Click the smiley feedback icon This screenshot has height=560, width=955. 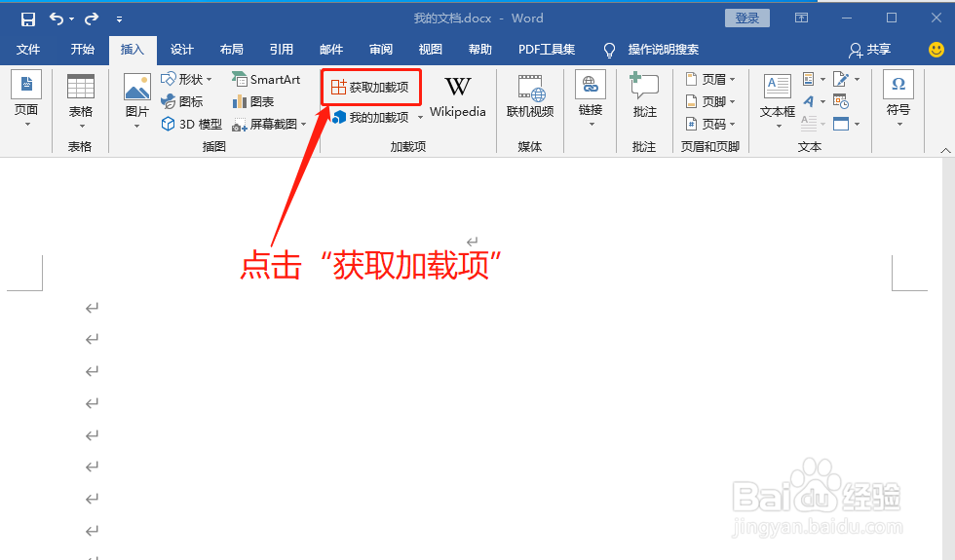(936, 50)
